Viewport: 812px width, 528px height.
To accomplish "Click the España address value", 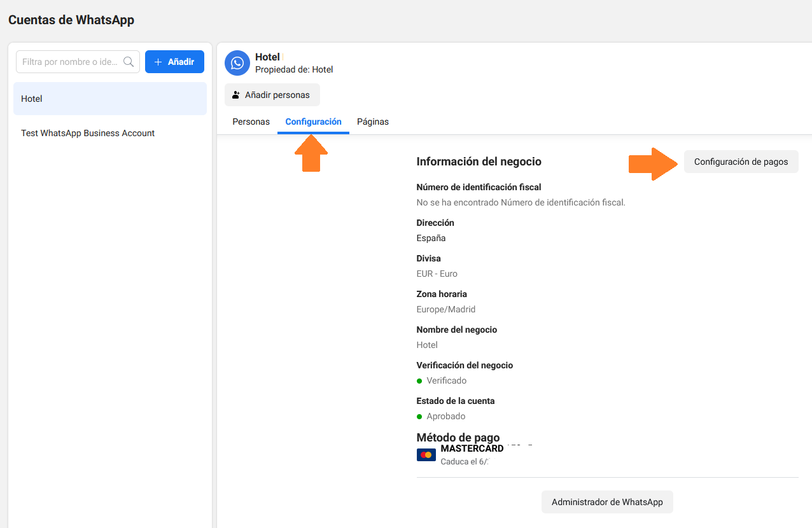I will coord(431,238).
